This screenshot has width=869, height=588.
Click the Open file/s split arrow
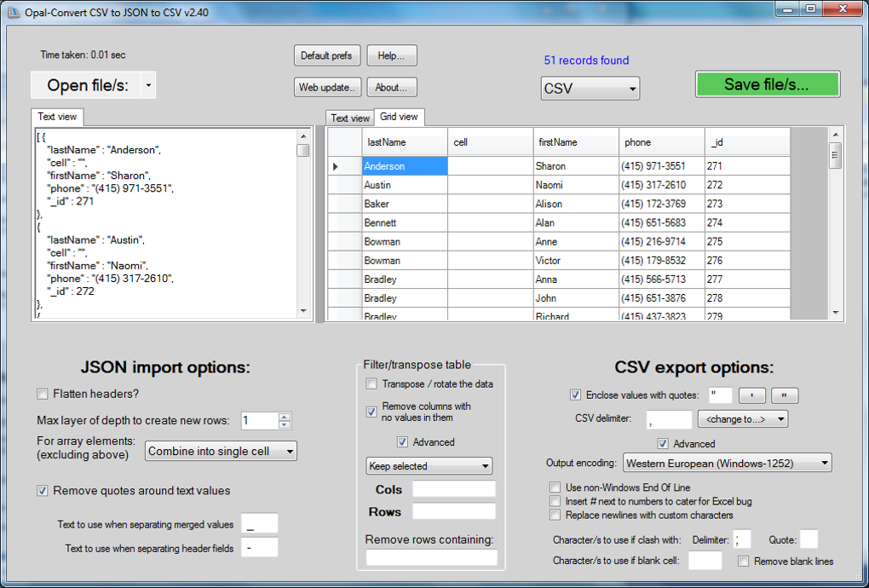[148, 85]
